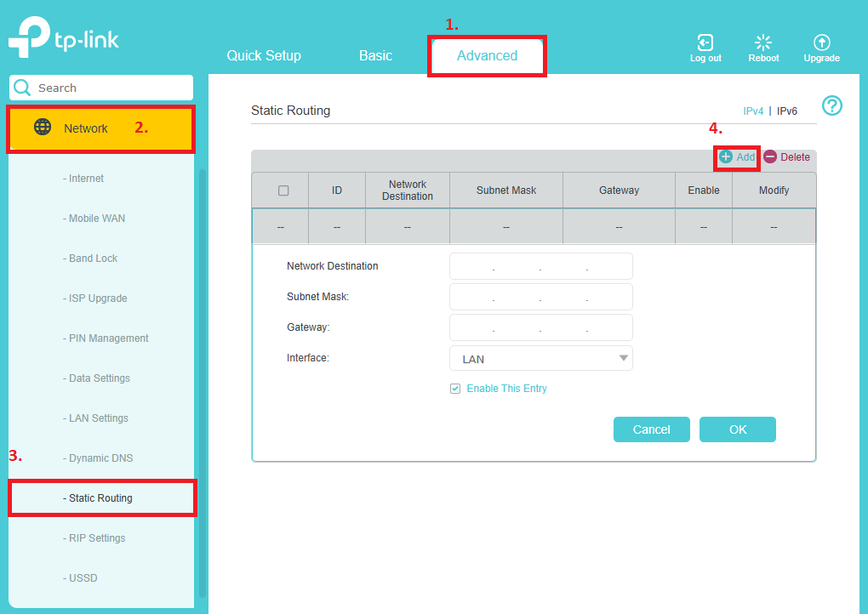Click the Upgrade firmware icon

[x=821, y=43]
